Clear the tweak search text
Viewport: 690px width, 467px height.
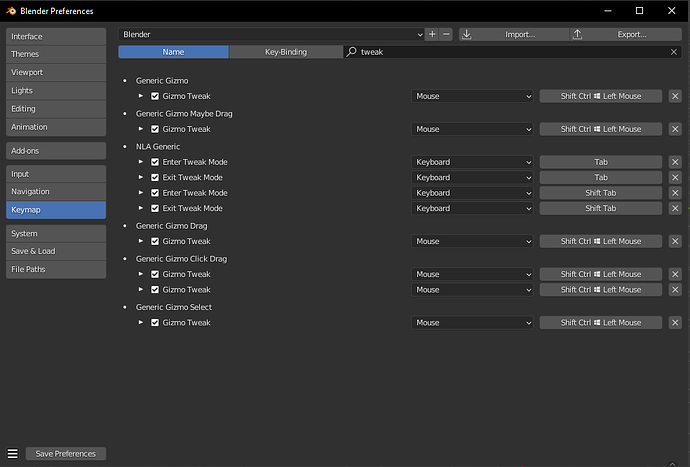674,52
